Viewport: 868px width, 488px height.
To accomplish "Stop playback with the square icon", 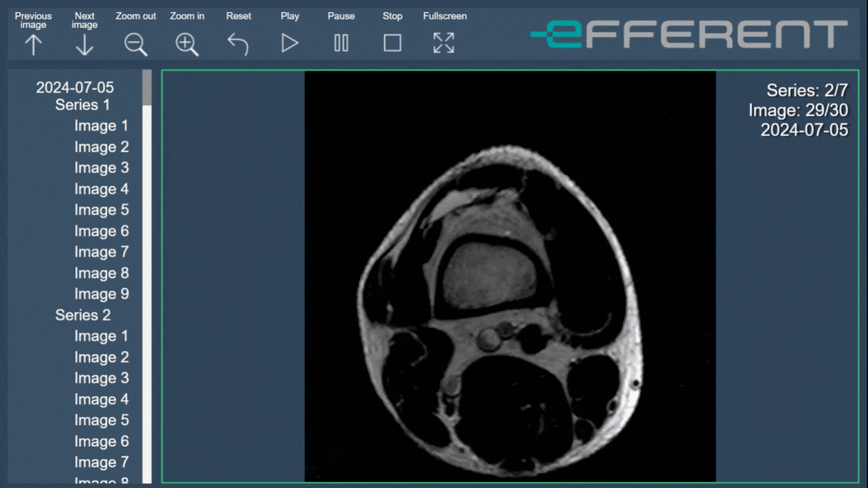I will click(x=392, y=44).
